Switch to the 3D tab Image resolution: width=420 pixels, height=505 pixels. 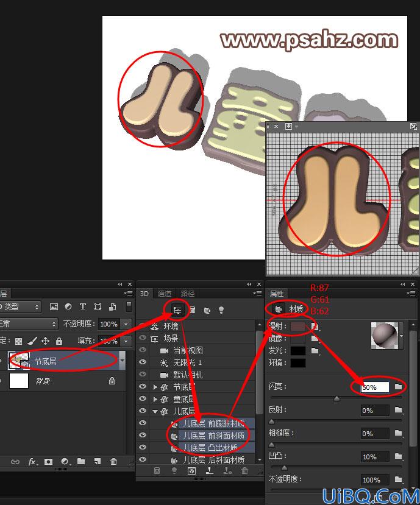(144, 294)
